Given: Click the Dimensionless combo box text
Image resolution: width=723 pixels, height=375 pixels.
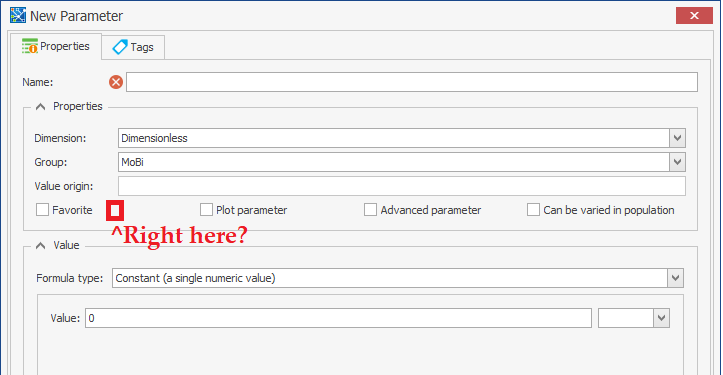Looking at the screenshot, I should click(x=154, y=138).
